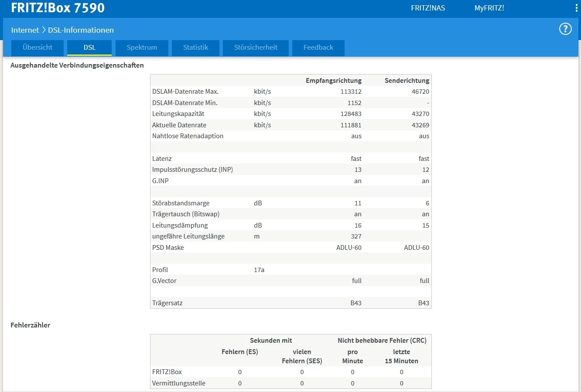Viewport: 581px width, 392px height.
Task: Click the Profil value 17a
Action: click(259, 270)
